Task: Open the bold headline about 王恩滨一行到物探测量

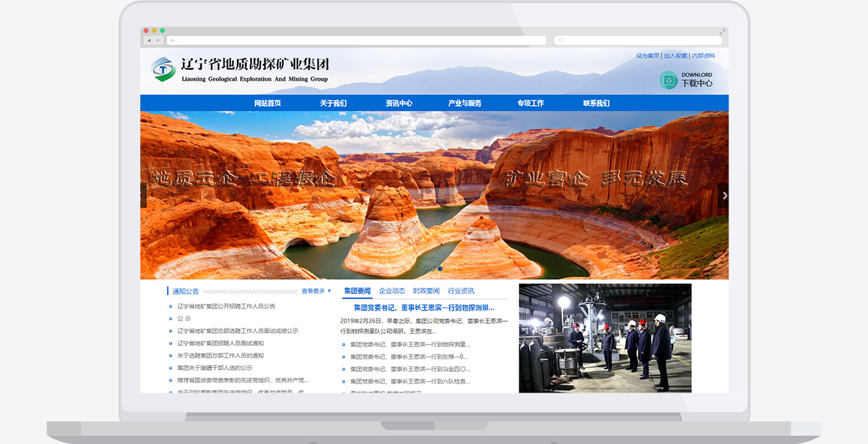Action: point(424,308)
